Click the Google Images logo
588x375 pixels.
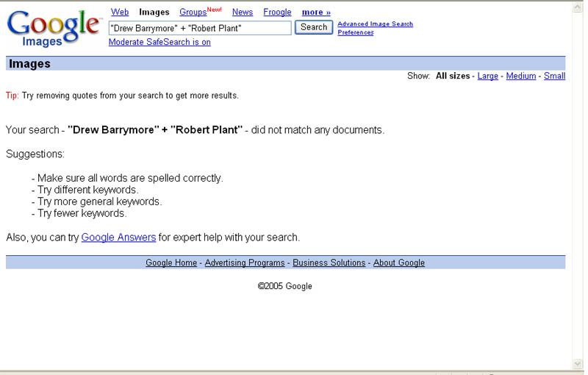pos(54,28)
